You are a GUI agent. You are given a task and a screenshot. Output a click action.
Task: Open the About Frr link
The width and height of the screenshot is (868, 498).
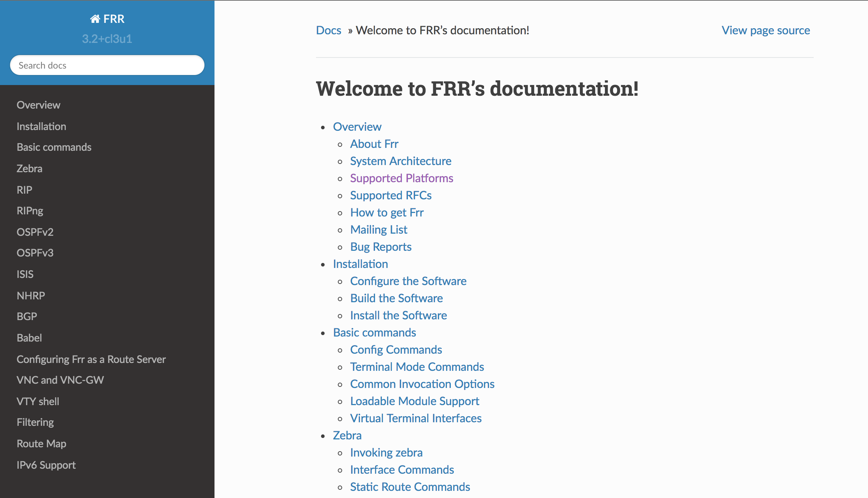coord(374,144)
